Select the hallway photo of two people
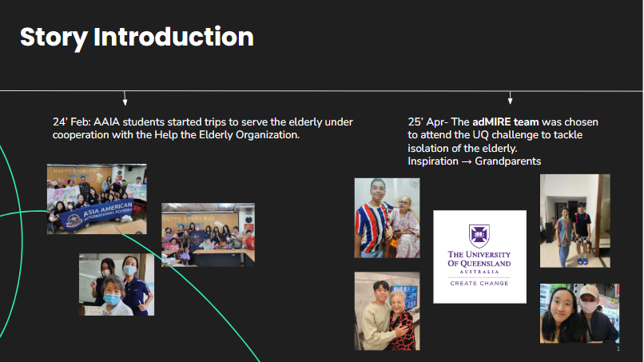This screenshot has width=644, height=362. point(574,221)
